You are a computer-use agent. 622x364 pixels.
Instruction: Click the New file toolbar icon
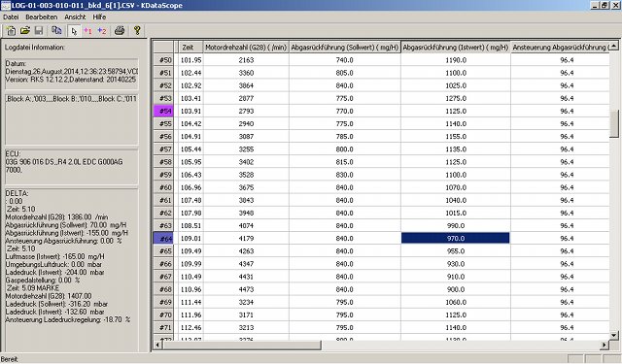click(x=11, y=30)
